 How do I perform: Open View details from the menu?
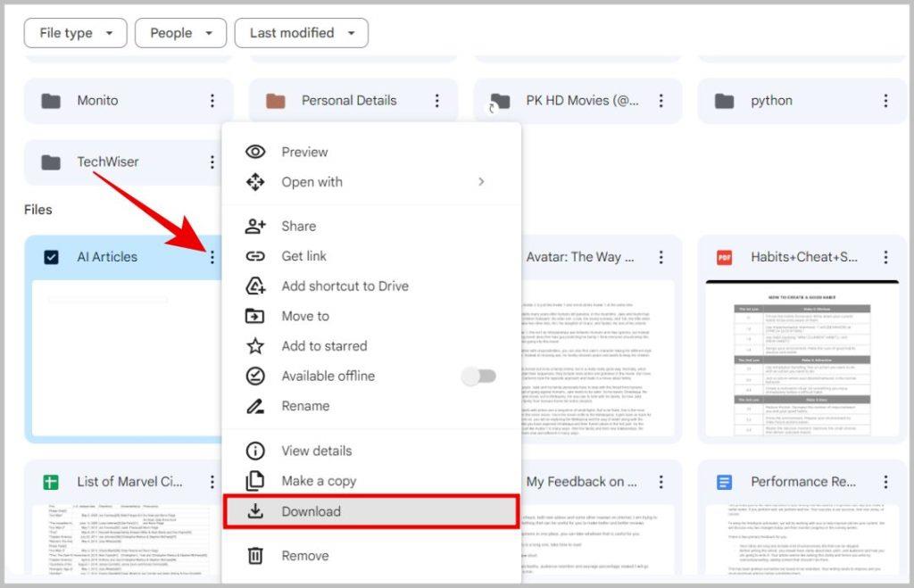coord(371,451)
